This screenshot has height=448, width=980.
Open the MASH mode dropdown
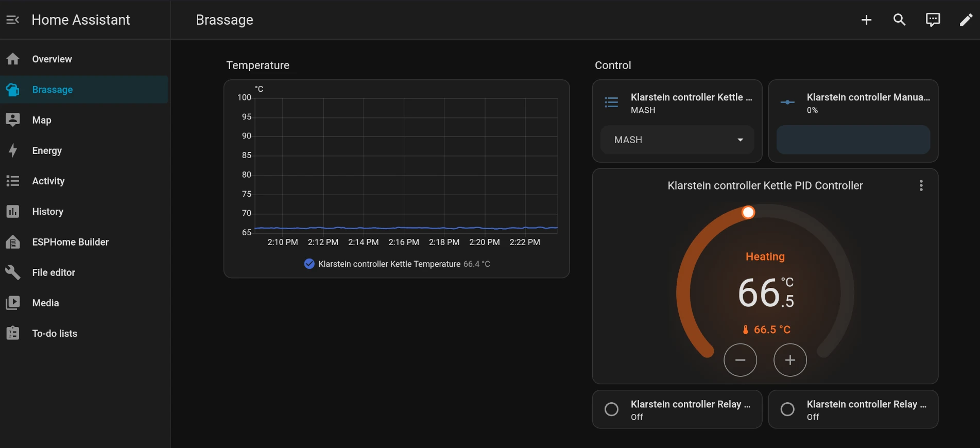tap(677, 140)
